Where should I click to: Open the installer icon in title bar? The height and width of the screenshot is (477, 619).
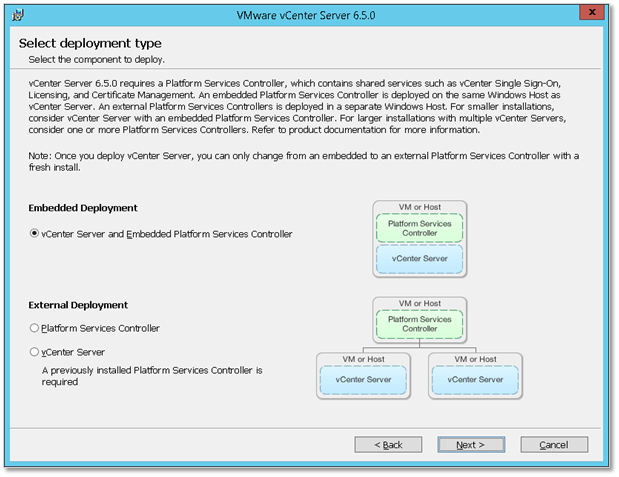pos(18,15)
